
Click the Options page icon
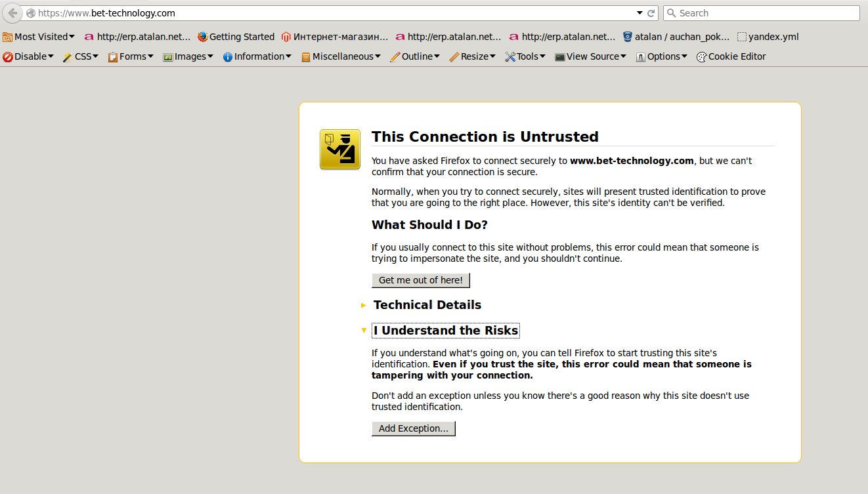(x=641, y=57)
